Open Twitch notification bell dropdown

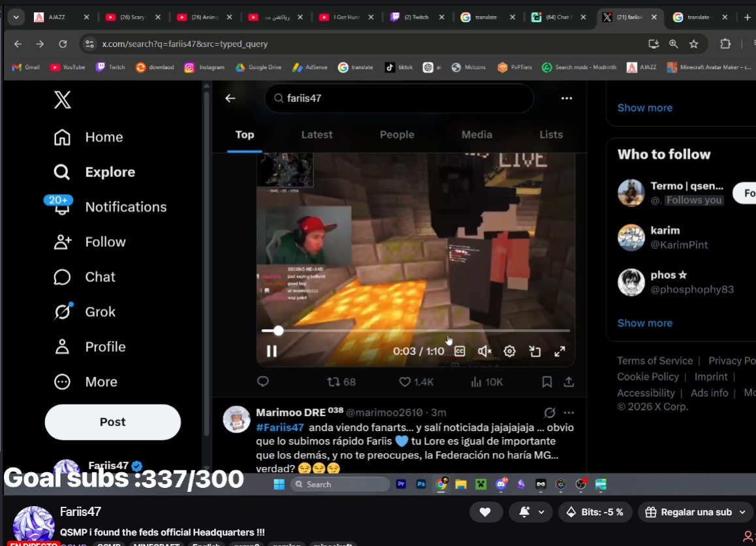click(530, 512)
